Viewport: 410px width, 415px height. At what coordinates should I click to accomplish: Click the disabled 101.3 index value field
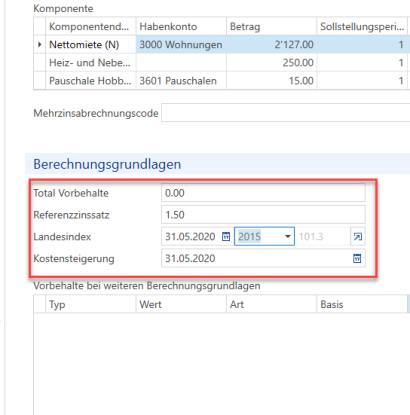[x=323, y=237]
